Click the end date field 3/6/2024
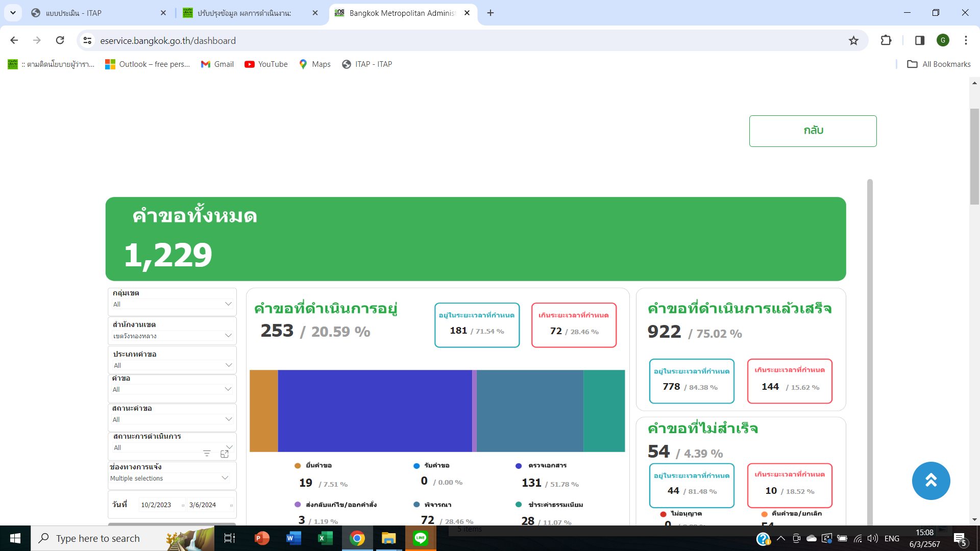980x551 pixels. click(x=203, y=505)
